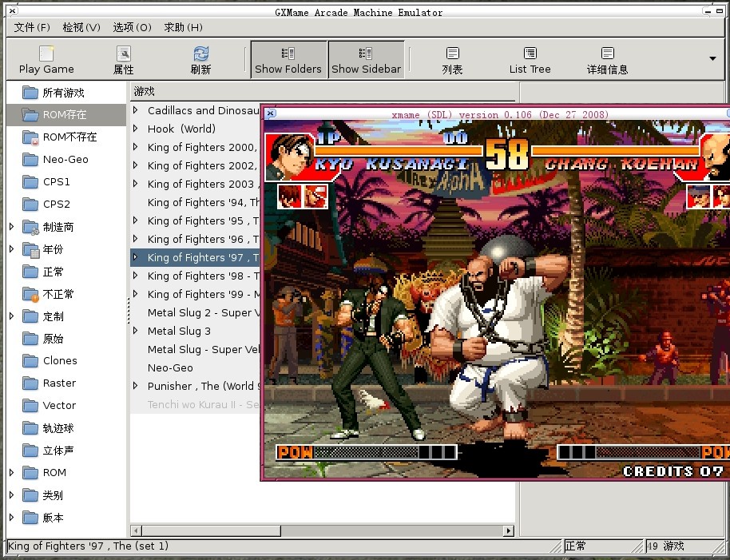Select King of Fighters 2002 row
730x560 pixels.
point(195,165)
